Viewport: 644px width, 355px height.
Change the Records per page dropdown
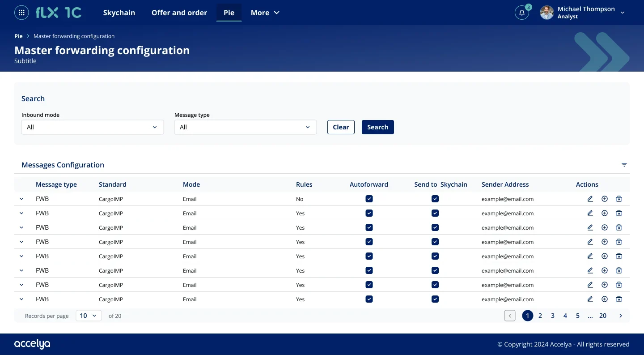click(x=89, y=316)
